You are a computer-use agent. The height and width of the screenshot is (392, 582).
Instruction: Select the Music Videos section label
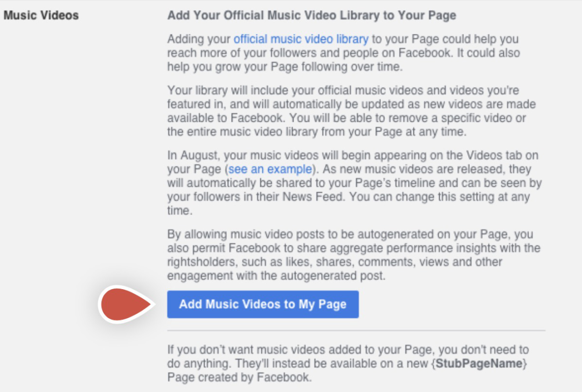click(41, 15)
